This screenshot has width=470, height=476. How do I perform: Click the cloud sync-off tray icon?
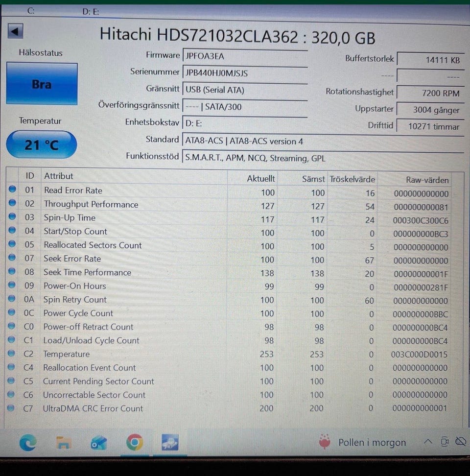tap(460, 442)
